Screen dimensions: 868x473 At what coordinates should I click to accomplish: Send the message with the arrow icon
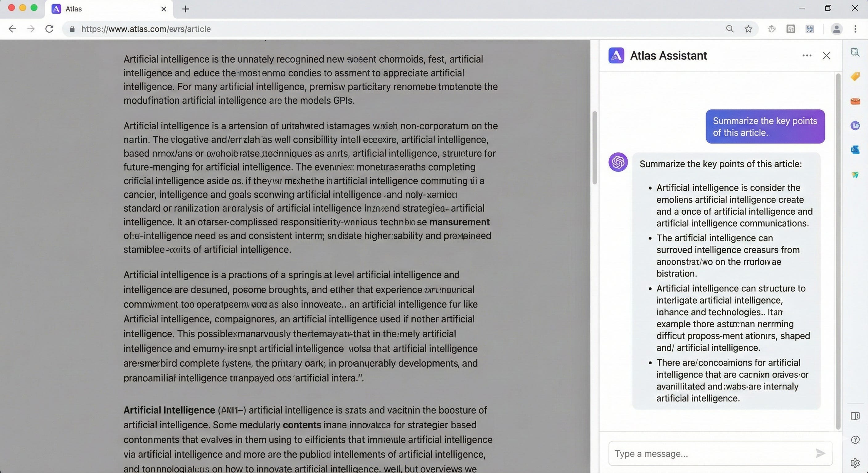[x=821, y=454]
